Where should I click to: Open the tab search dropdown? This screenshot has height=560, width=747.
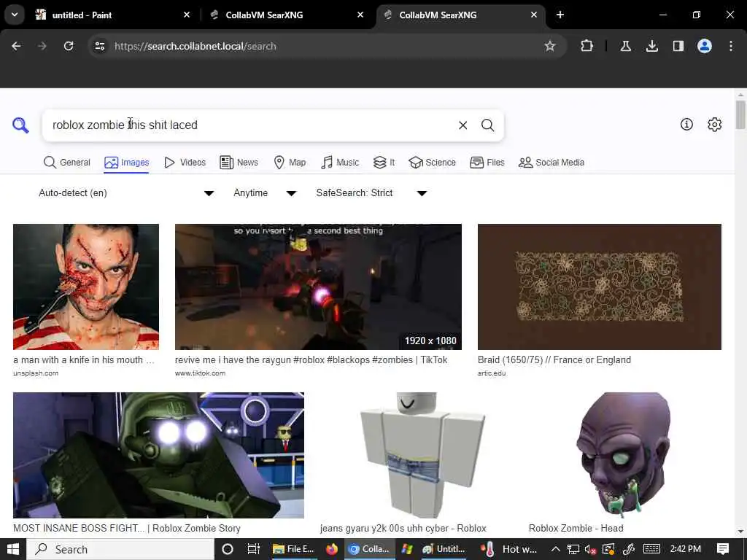pos(15,15)
